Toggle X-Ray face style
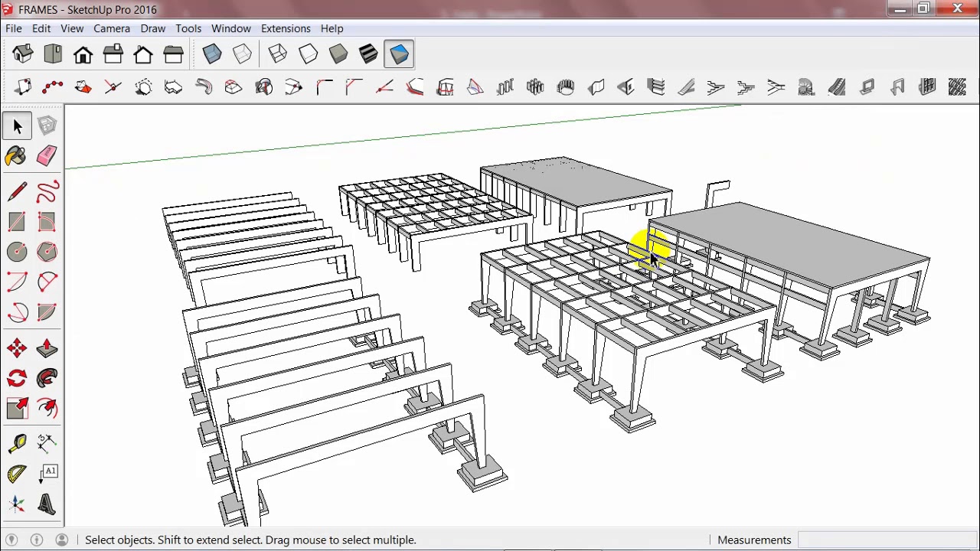 pos(212,54)
